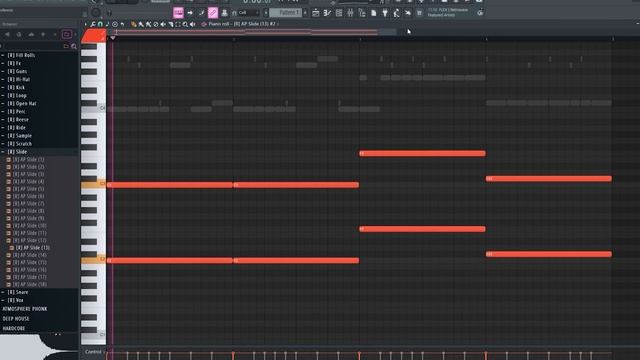Click the browser back arrow icon

7,35
